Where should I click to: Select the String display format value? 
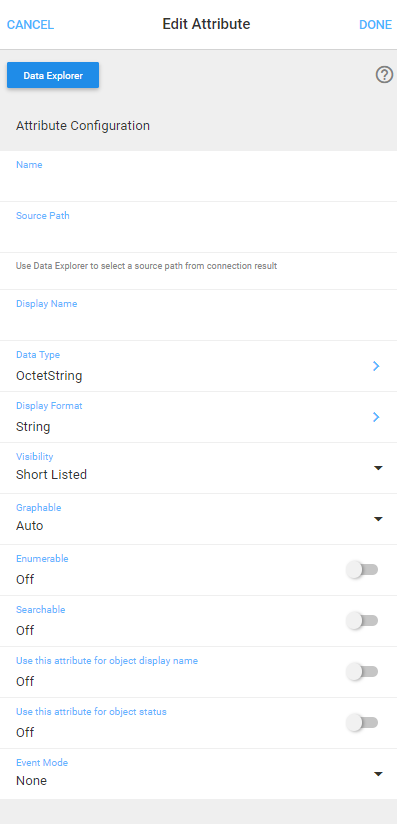[x=33, y=427]
